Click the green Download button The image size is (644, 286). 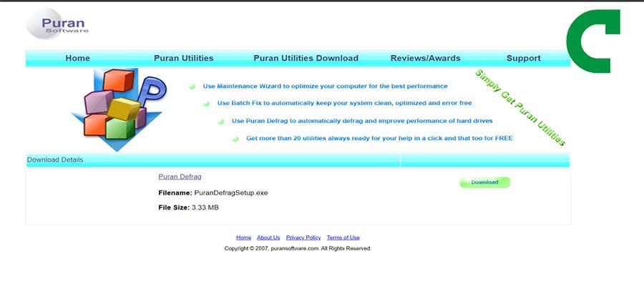[484, 182]
